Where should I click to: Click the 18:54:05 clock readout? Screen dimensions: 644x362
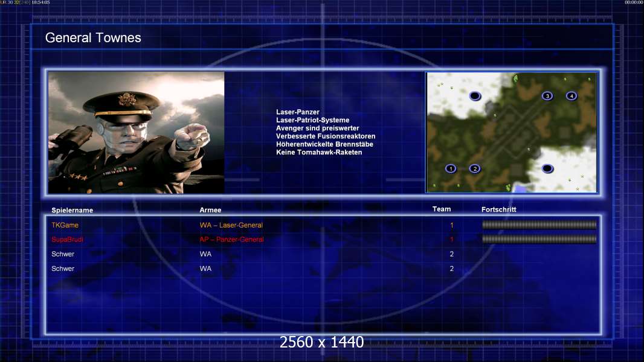(x=40, y=2)
